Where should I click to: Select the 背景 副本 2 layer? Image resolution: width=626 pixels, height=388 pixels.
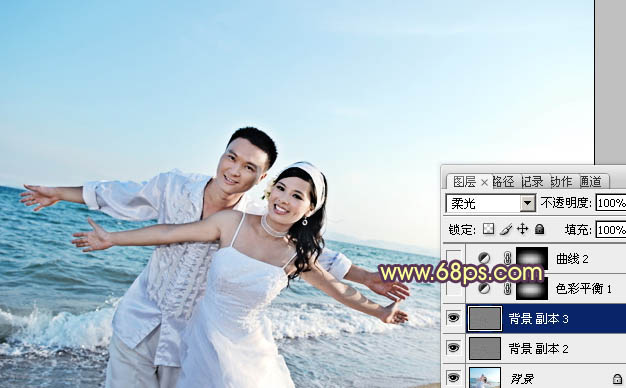point(546,348)
